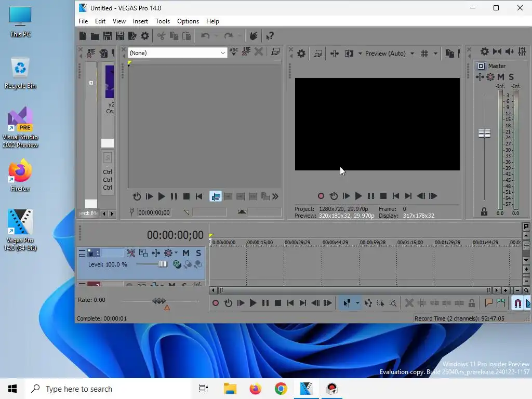Click Dim Output speaker icon in Master
The image size is (532, 399).
point(509,51)
